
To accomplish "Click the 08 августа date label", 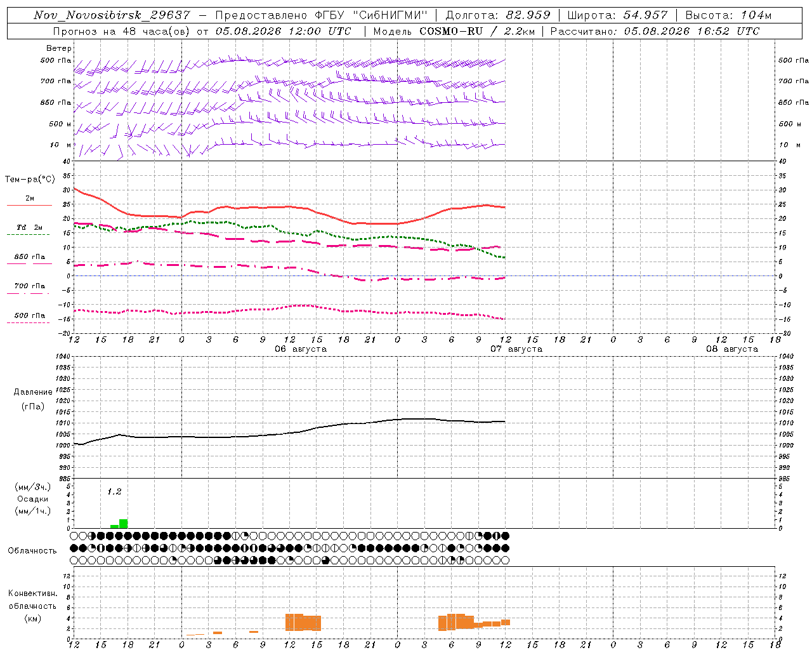I will pos(732,349).
